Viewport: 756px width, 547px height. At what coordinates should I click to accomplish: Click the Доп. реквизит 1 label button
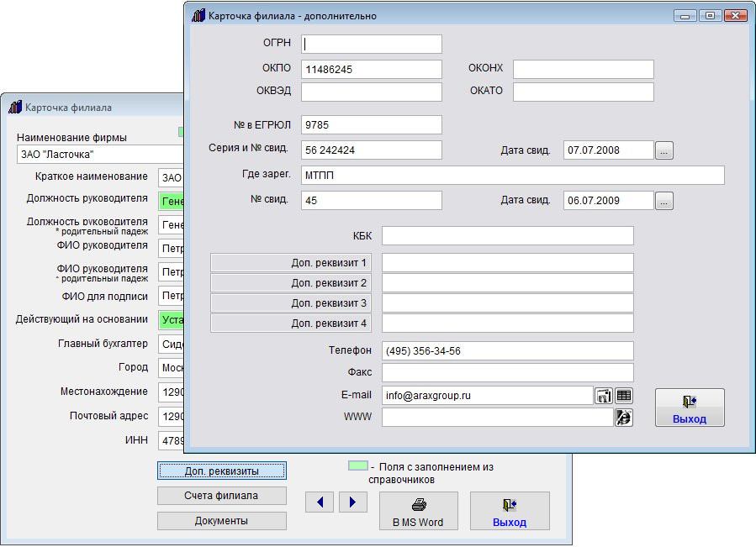[291, 263]
